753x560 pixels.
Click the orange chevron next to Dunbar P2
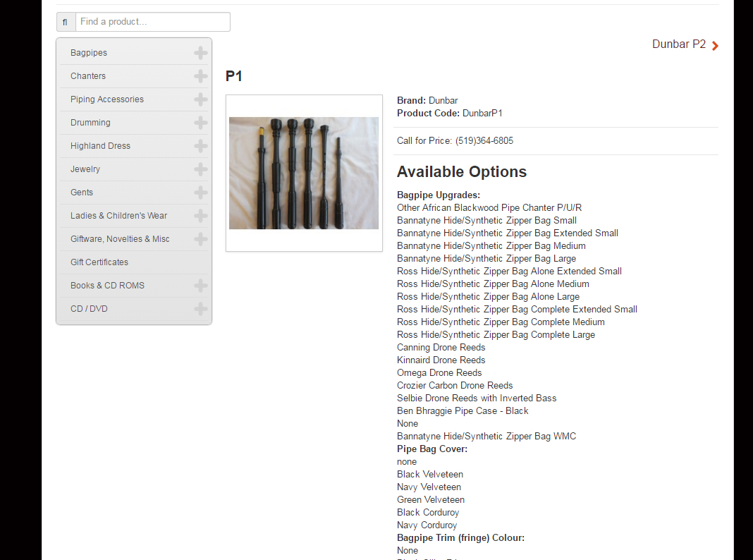point(715,46)
